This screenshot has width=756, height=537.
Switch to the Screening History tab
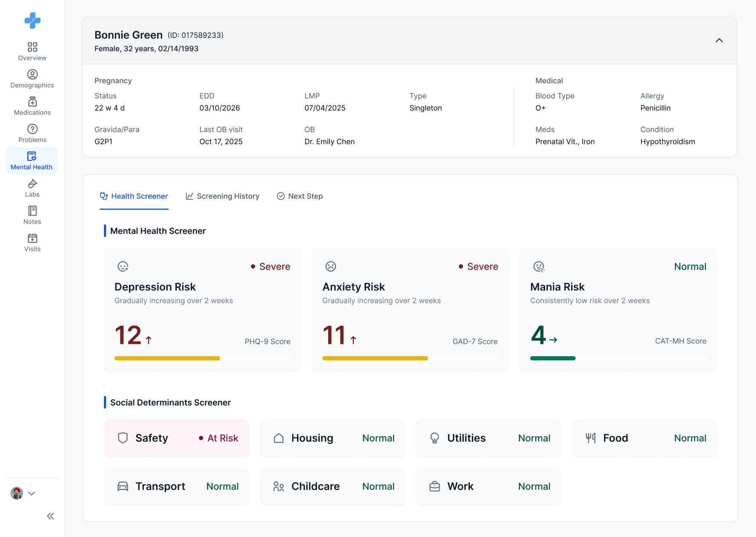223,196
